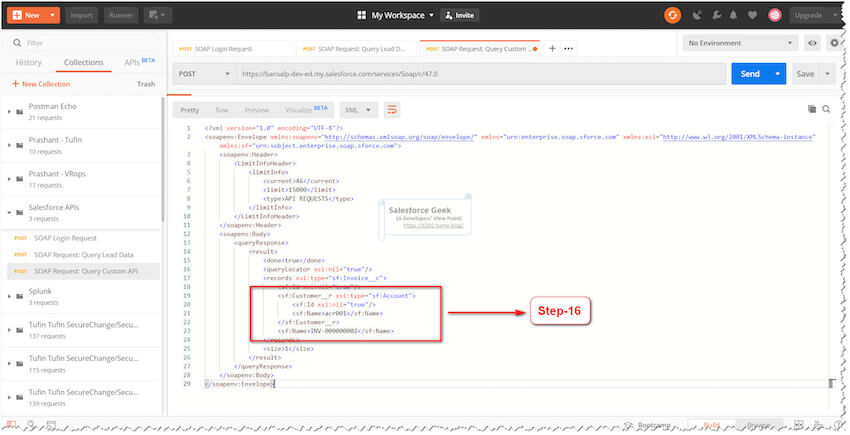Open the POST method dropdown
The width and height of the screenshot is (850, 435).
(203, 74)
